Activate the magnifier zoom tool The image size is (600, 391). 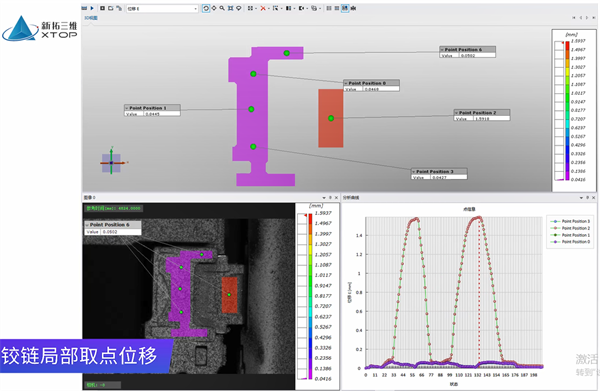tap(222, 8)
